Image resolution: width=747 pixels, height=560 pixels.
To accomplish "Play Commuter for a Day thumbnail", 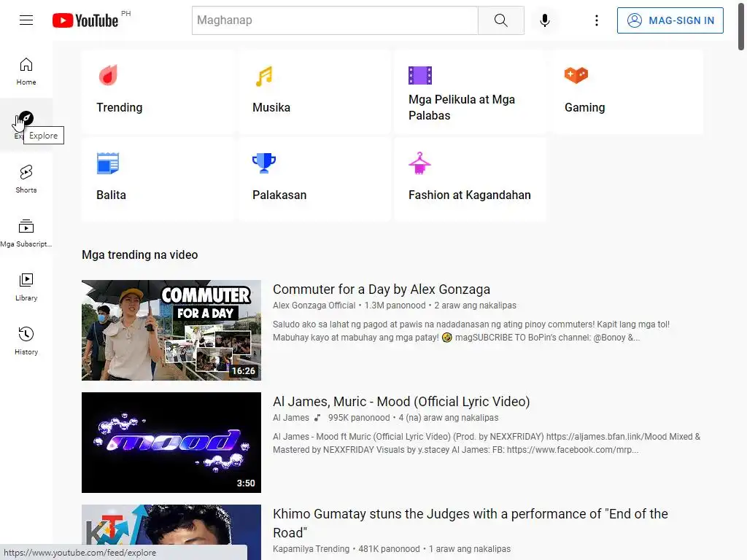I will 171,330.
